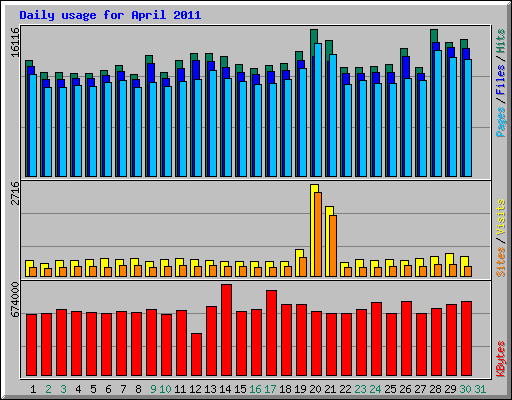Click the cyan pages bar for day 28
Screen dimensions: 512x400
(x=438, y=113)
